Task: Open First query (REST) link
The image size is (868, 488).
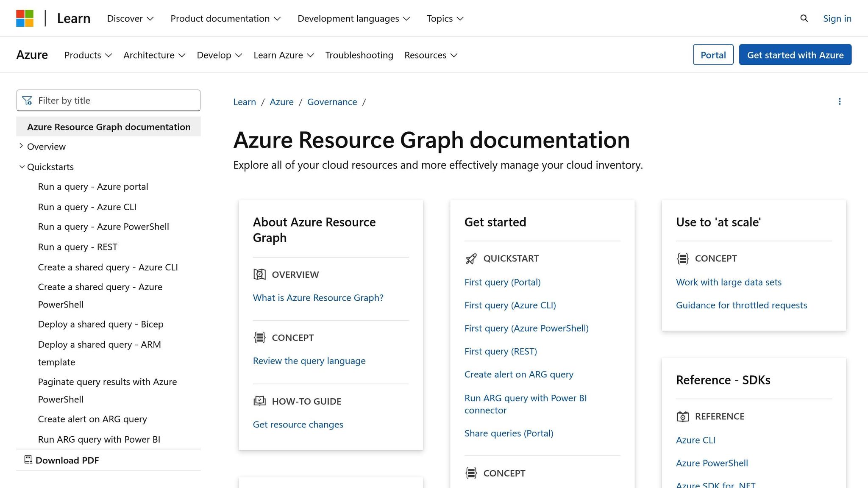Action: click(x=501, y=351)
